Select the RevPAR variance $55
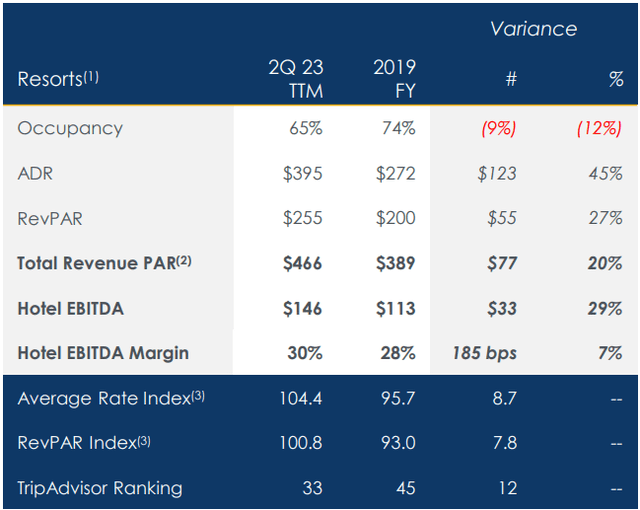 pos(502,217)
